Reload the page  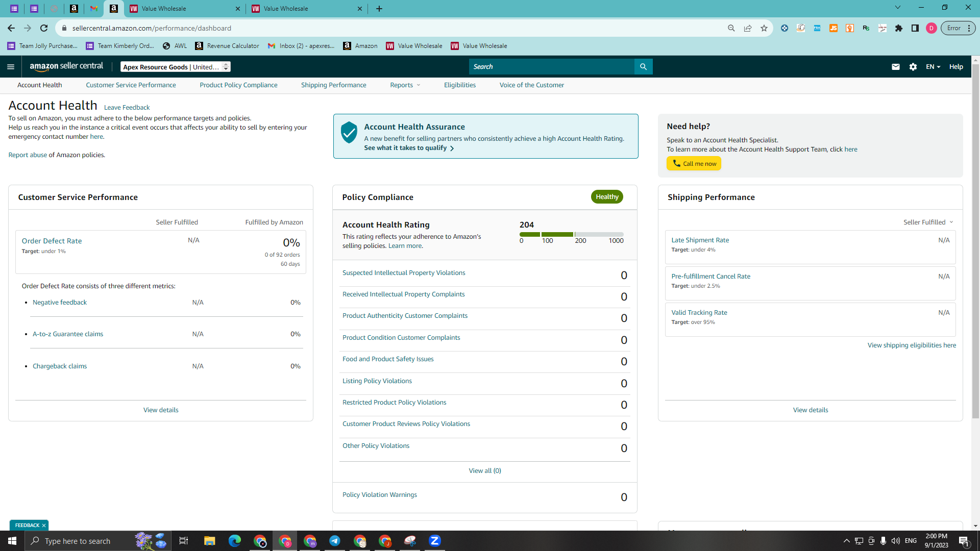44,28
